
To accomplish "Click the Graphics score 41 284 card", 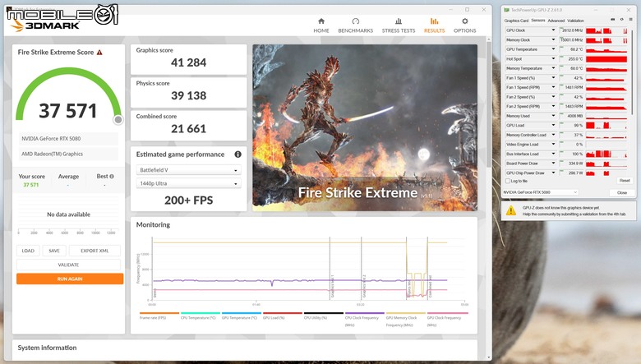I will (188, 59).
